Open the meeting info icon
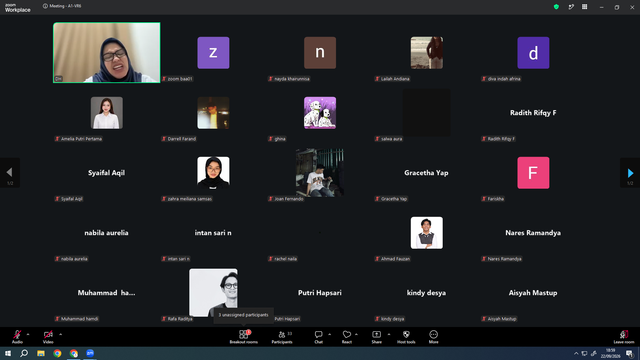 (x=45, y=6)
